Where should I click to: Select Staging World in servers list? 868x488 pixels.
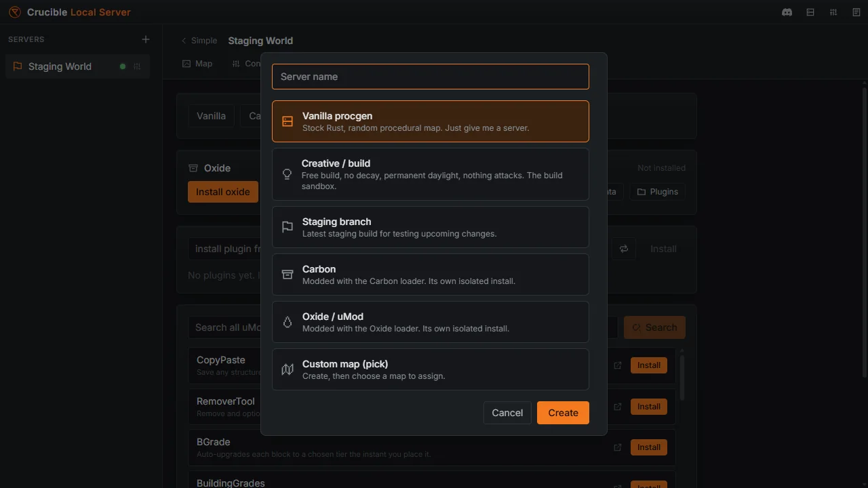[x=77, y=66]
